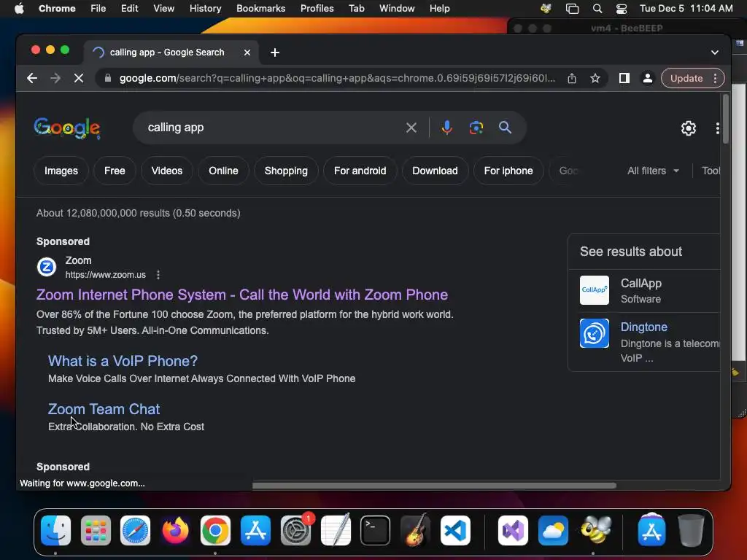Open the What is a VoIP Phone? link
The image size is (747, 560).
click(123, 361)
